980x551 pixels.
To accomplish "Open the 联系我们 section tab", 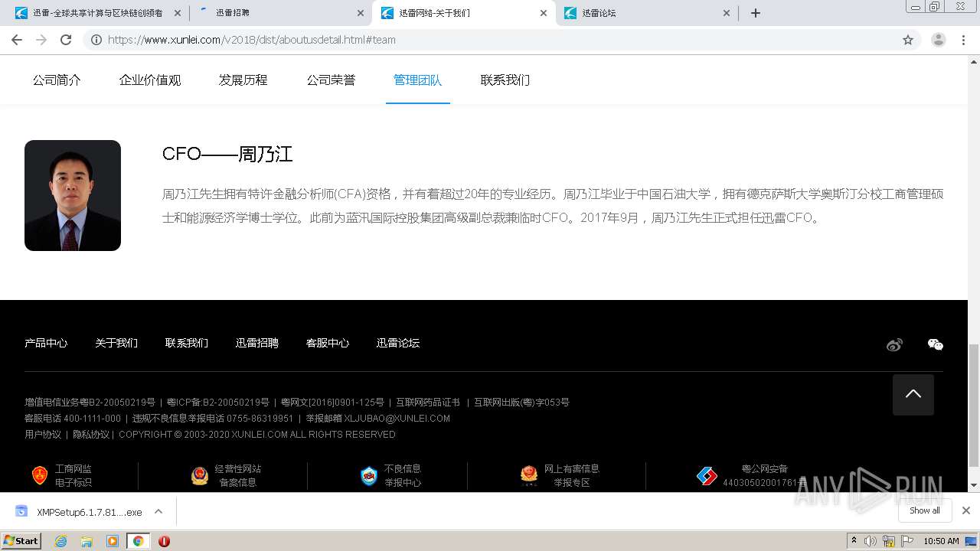I will 505,80.
